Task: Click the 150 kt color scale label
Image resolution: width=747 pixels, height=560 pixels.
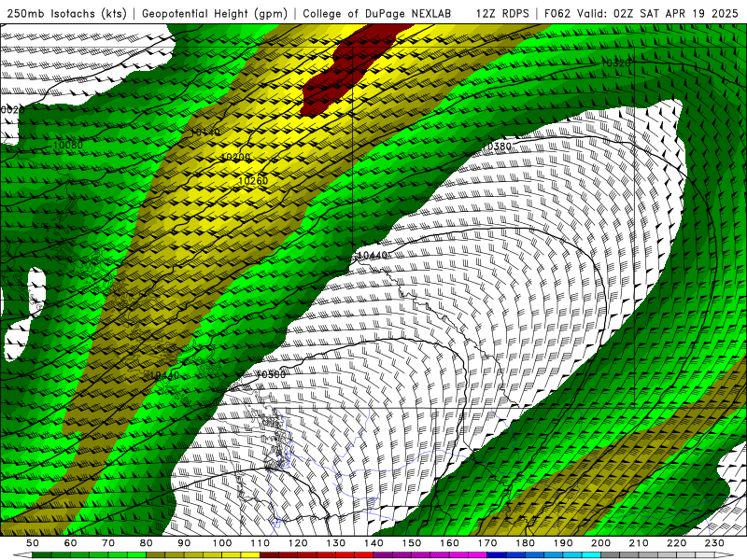Action: coord(412,543)
